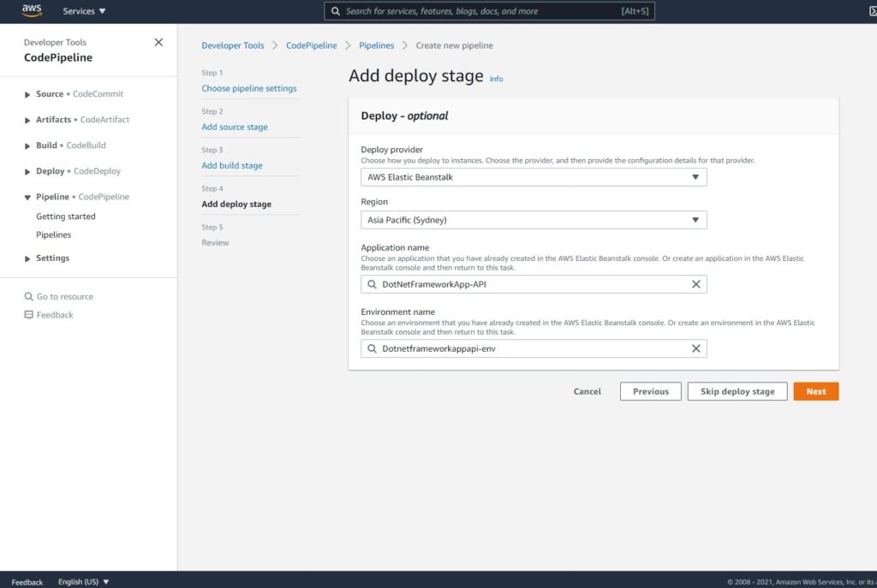Open the Region dropdown showing Asia Pacific (Sydney)

[695, 219]
